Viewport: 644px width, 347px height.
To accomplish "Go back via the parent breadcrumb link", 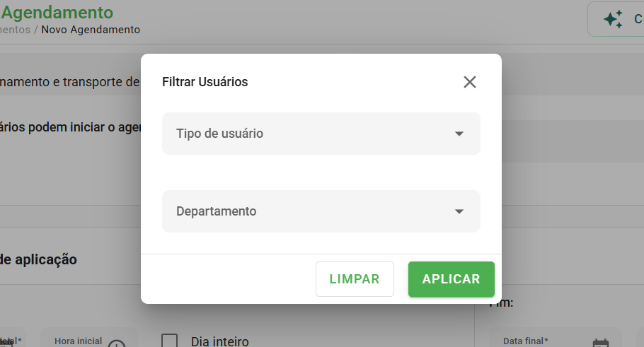I will pos(15,30).
